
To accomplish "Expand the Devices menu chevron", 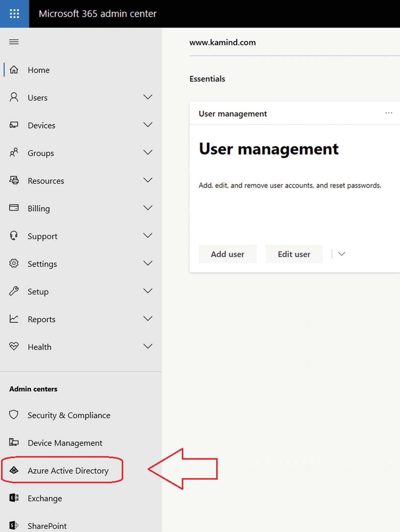I will 148,125.
